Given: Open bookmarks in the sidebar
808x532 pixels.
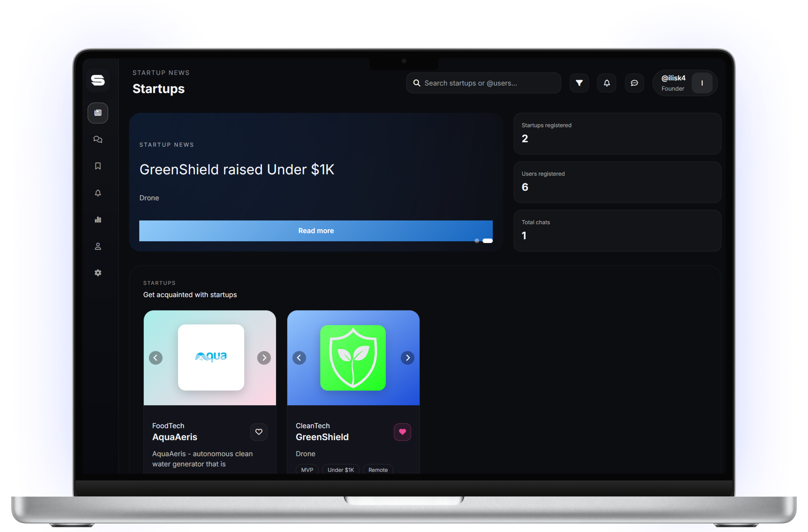Looking at the screenshot, I should [98, 166].
